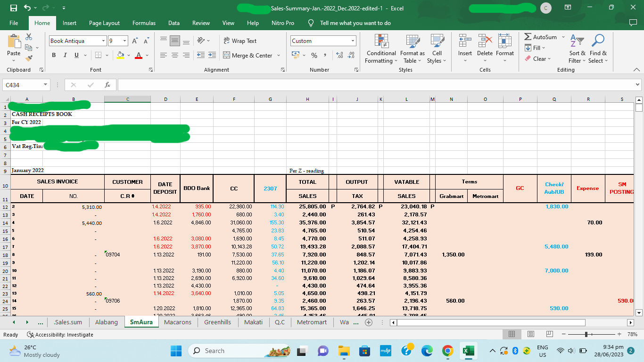644x362 pixels.
Task: Switch to the Greenhills sheet tab
Action: 217,322
